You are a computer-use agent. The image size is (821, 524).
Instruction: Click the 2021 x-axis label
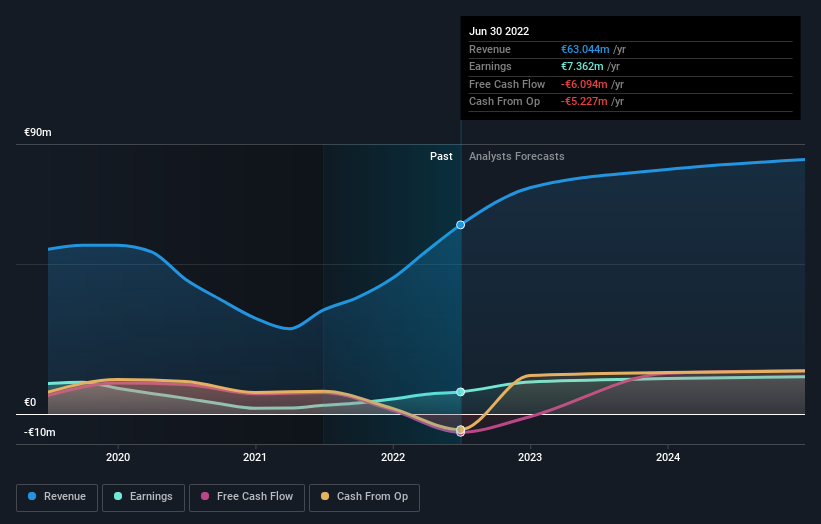click(255, 458)
